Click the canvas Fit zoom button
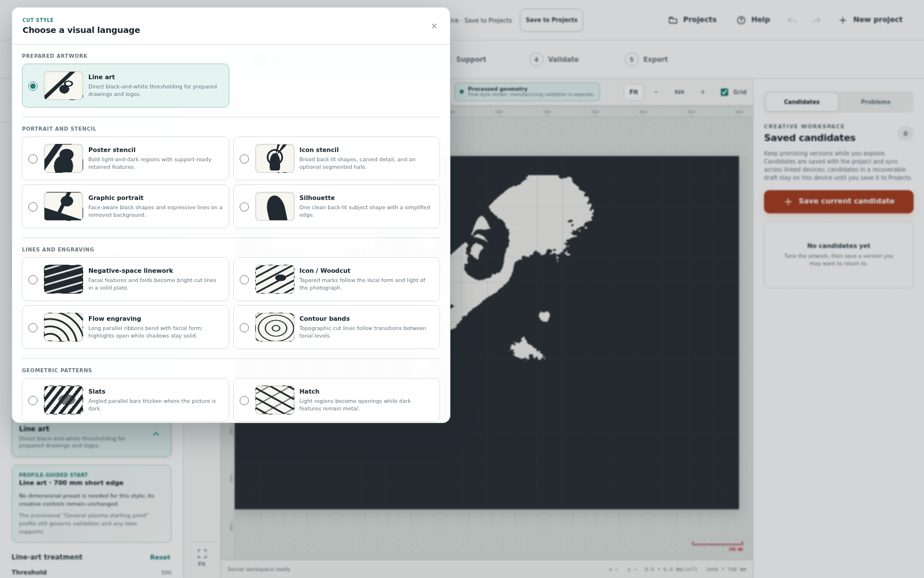This screenshot has width=924, height=578. [634, 92]
